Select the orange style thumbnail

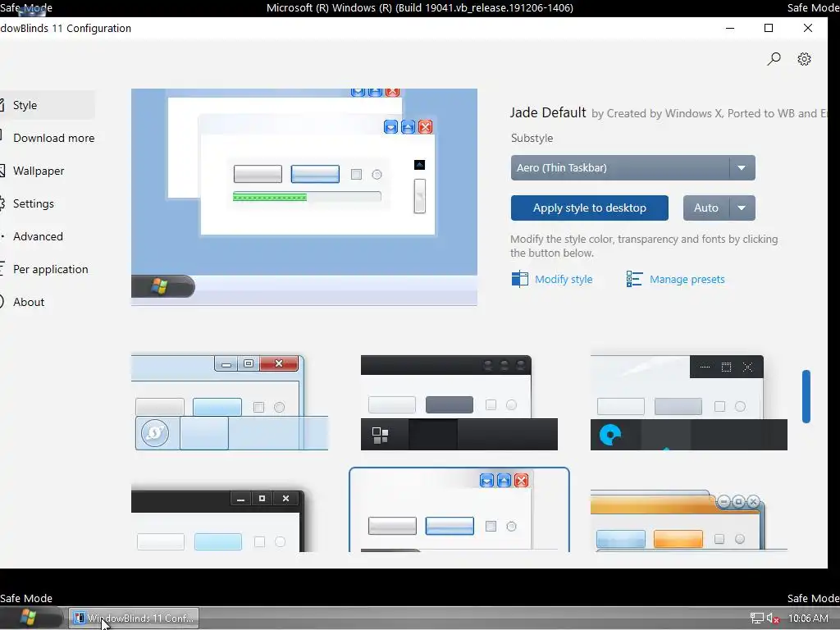[x=689, y=519]
